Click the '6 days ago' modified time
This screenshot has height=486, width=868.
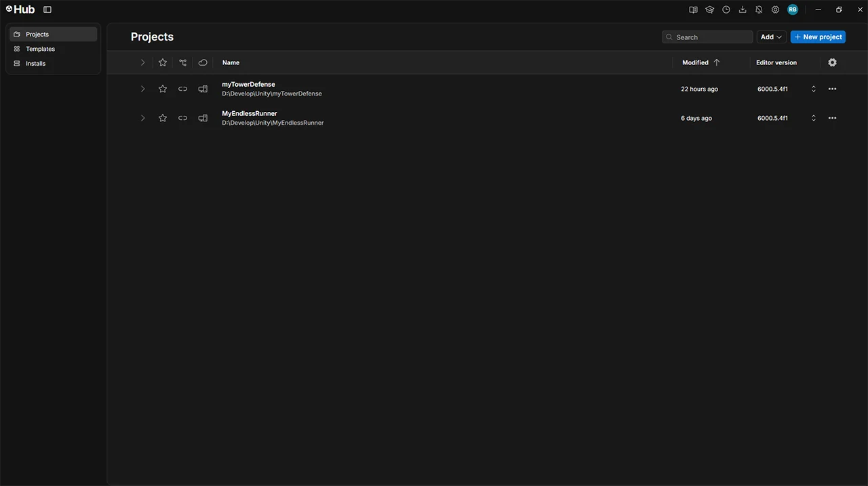(696, 118)
